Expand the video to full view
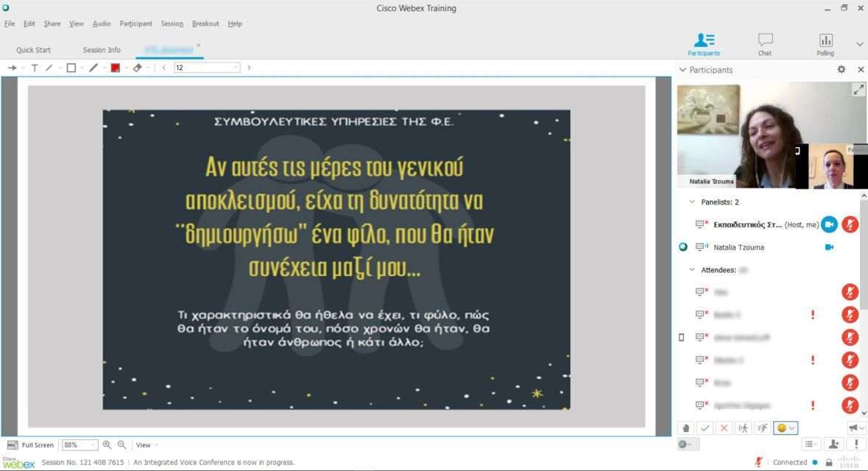The height and width of the screenshot is (471, 868). (858, 90)
